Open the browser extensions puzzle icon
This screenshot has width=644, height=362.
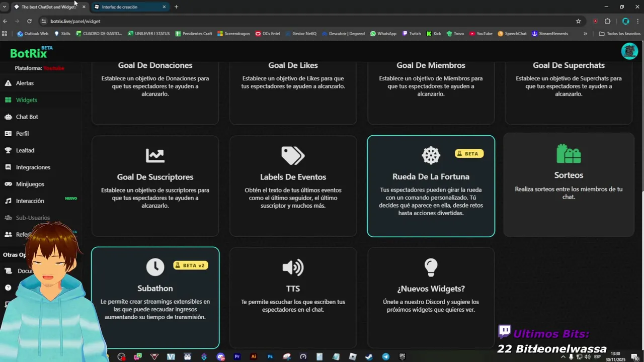click(607, 21)
